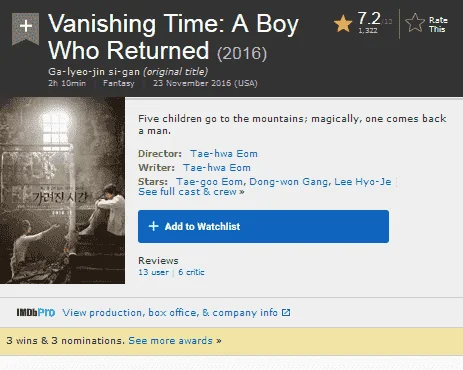This screenshot has height=370, width=463.
Task: Open the Vanishing Time movie poster
Action: click(x=62, y=190)
